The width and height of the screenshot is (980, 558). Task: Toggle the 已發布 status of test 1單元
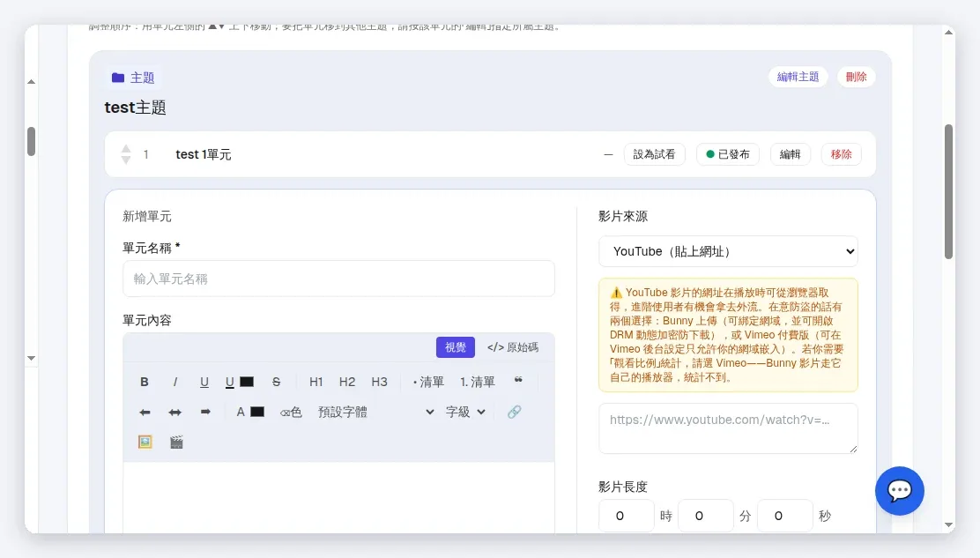[728, 154]
